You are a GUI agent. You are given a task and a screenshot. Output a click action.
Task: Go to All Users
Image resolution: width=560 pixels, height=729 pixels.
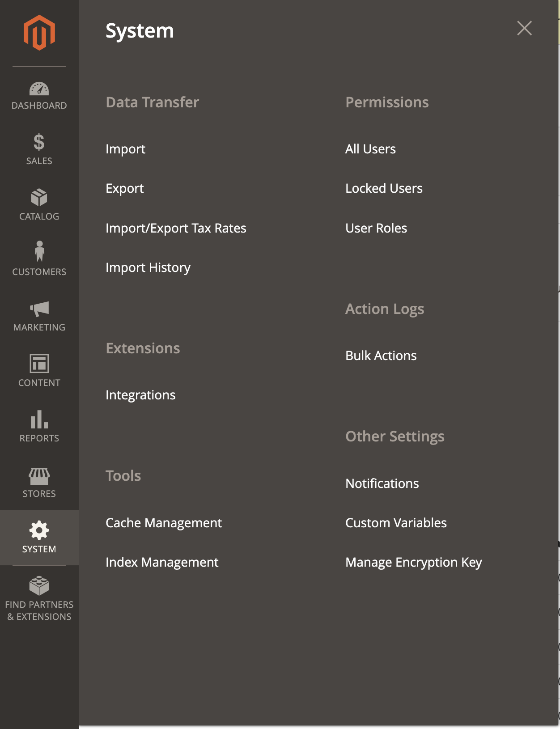370,149
